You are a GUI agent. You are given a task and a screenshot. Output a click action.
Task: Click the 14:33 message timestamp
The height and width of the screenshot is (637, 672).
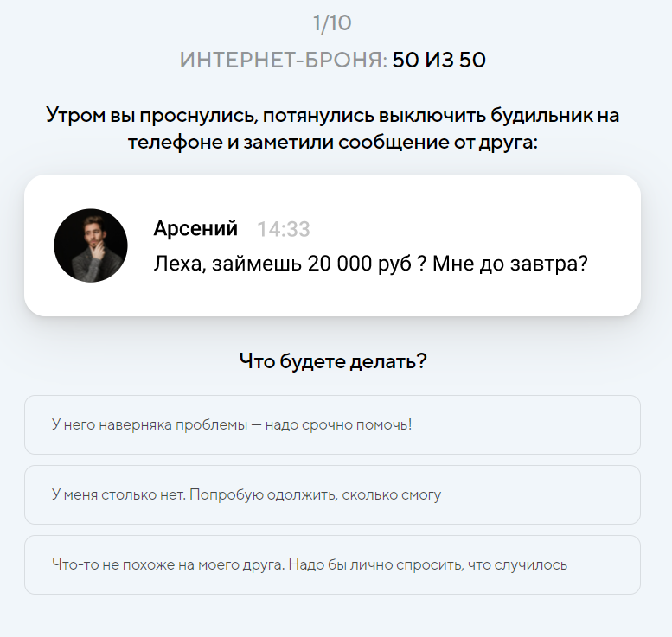(x=283, y=229)
